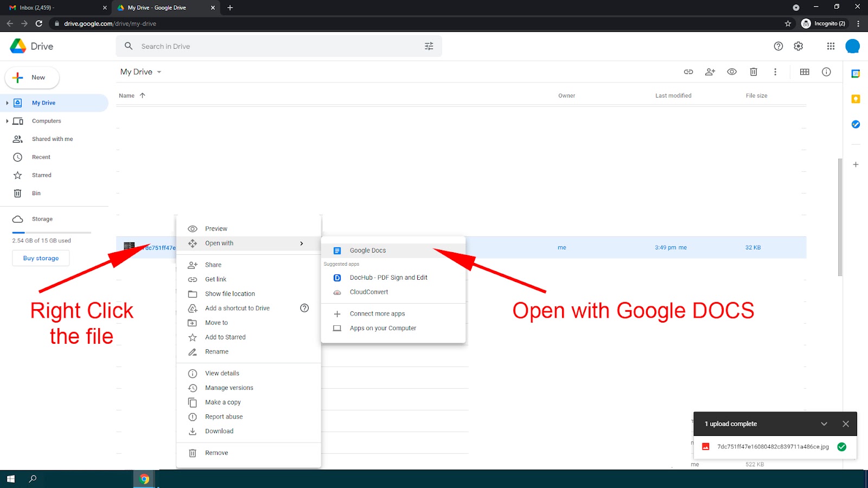The width and height of the screenshot is (868, 488).
Task: Open Google Tasks side panel icon
Action: [856, 124]
